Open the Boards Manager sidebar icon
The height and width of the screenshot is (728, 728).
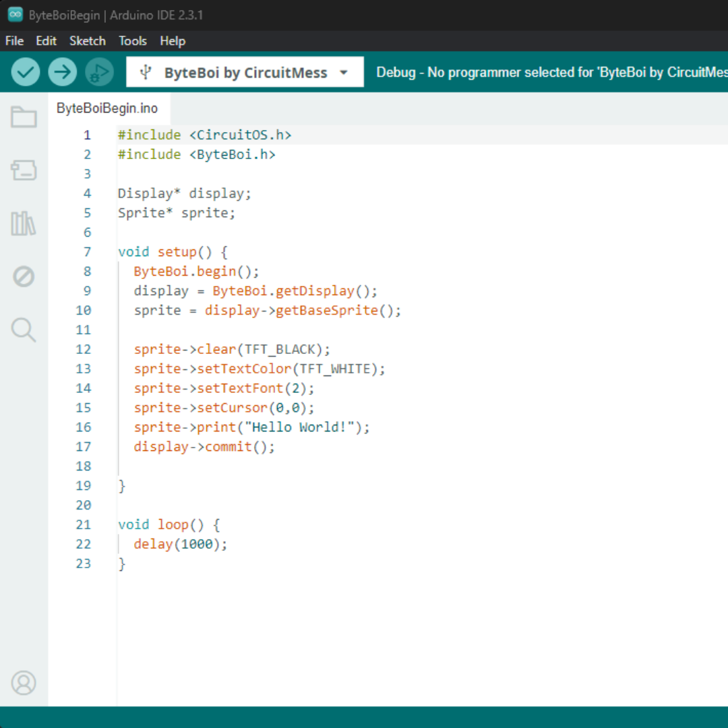coord(24,171)
